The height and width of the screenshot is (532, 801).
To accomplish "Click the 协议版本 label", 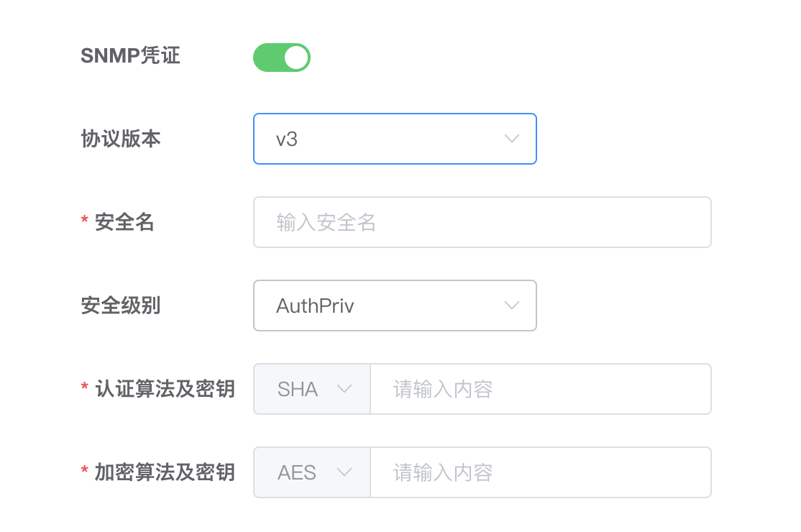I will pyautogui.click(x=121, y=139).
